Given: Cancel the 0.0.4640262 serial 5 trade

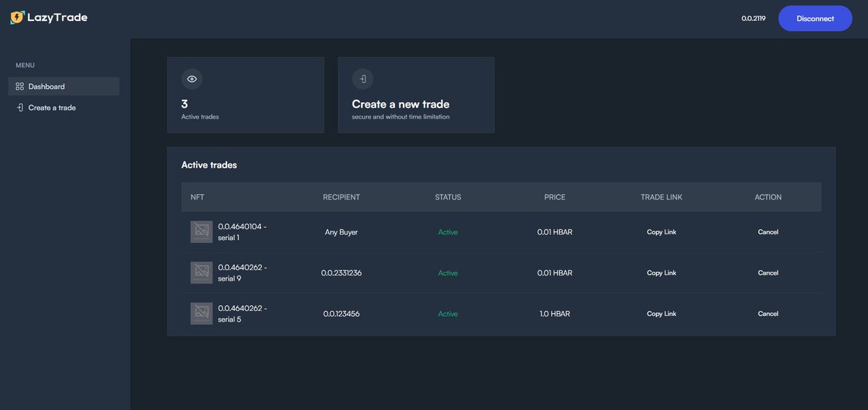Looking at the screenshot, I should click(768, 314).
